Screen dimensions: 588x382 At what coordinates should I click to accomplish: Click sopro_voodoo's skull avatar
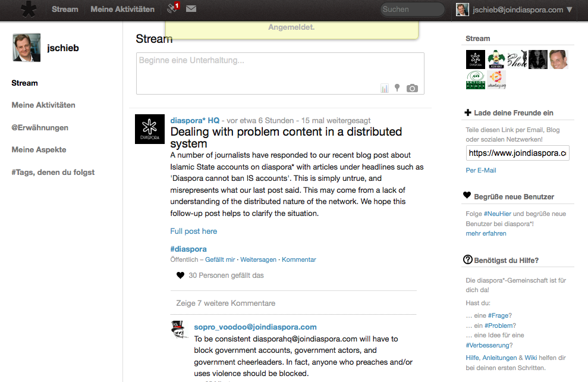[x=179, y=330]
